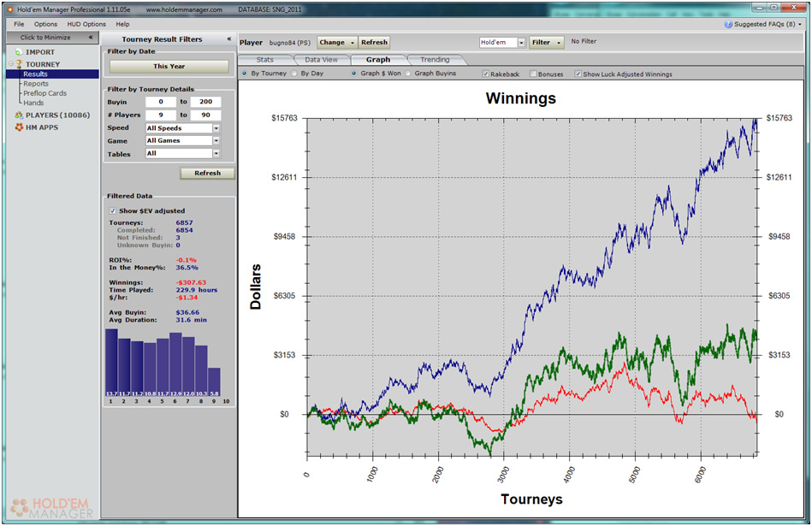Screen dimensions: 812x526
Task: Open Reports under TOURNEY
Action: [x=36, y=84]
